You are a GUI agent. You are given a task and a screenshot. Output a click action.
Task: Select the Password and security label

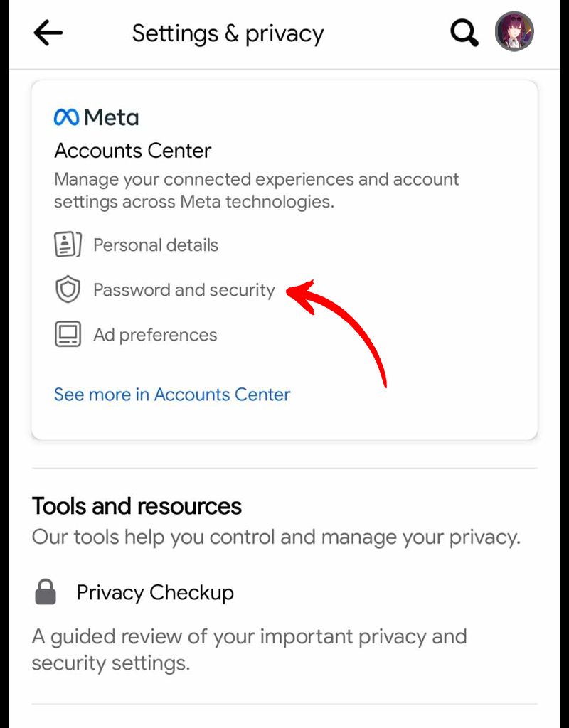tap(184, 290)
